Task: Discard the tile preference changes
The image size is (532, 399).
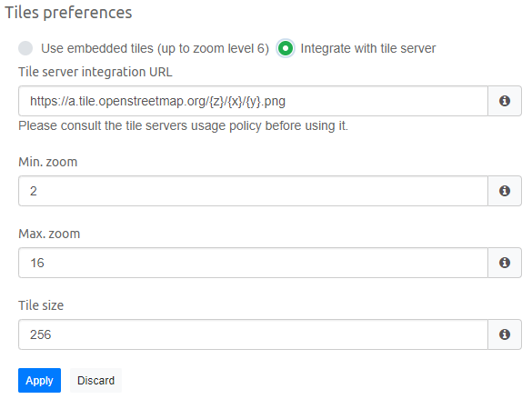Action: tap(95, 380)
